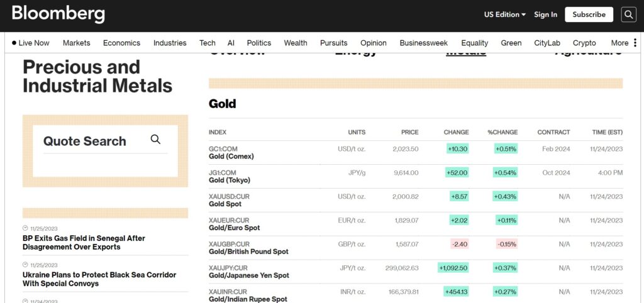Screen dimensions: 644x303
Task: Click the percent change +0.54%
Action: click(505, 172)
